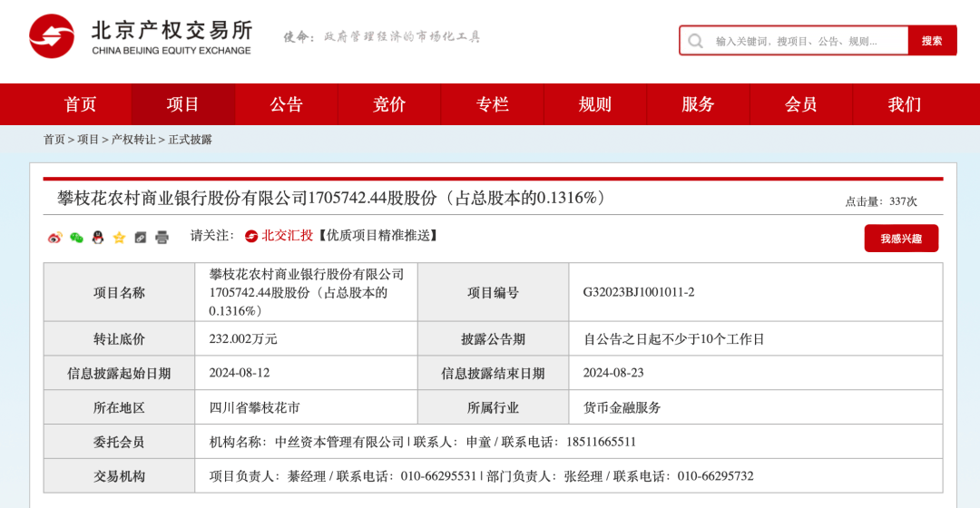Click the 信息披露结束日期 label cell

[x=493, y=373]
